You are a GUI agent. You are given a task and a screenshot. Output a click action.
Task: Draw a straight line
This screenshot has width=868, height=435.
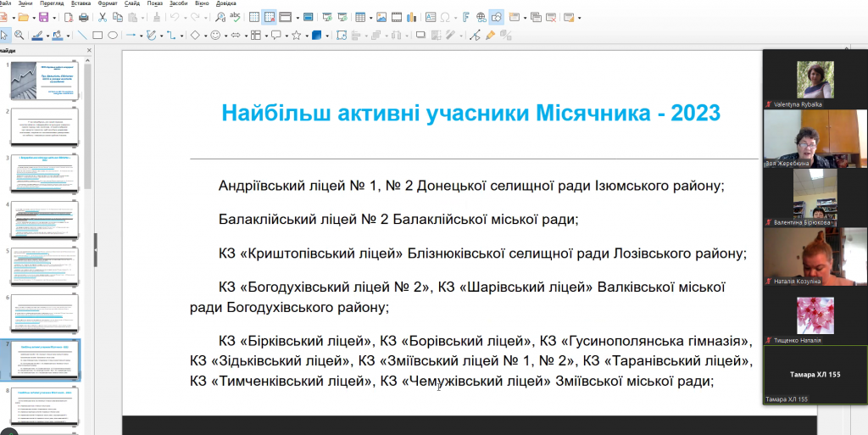pyautogui.click(x=82, y=36)
